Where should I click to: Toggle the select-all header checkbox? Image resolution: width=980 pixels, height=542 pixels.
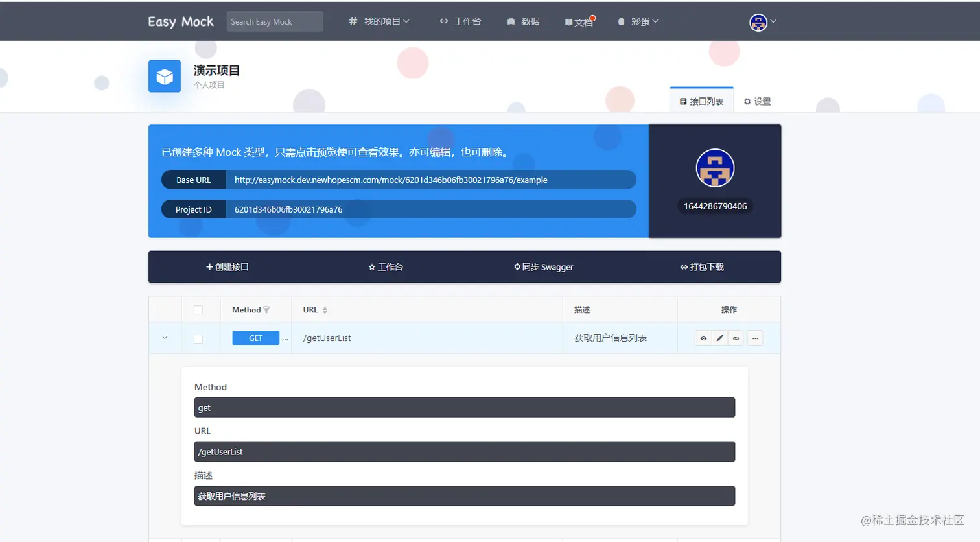click(x=198, y=310)
